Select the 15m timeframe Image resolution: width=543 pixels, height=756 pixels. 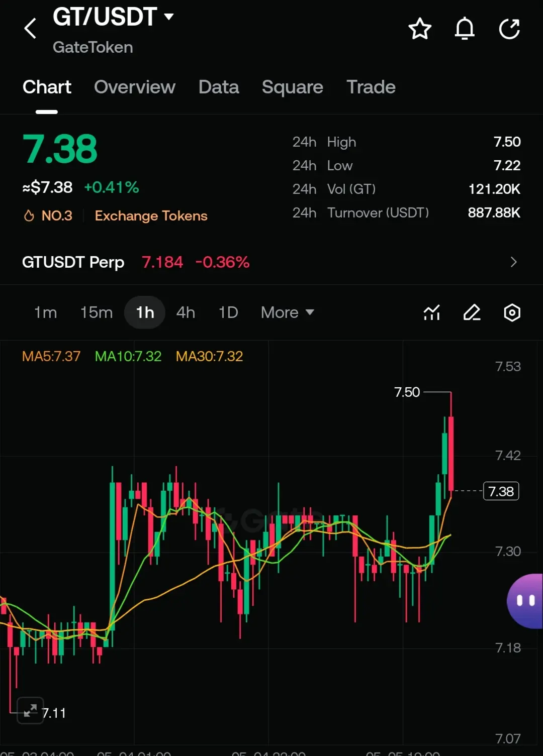(97, 312)
